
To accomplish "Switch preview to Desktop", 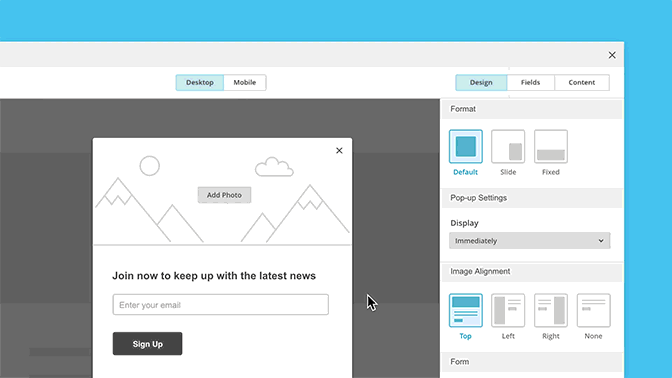I will 200,82.
